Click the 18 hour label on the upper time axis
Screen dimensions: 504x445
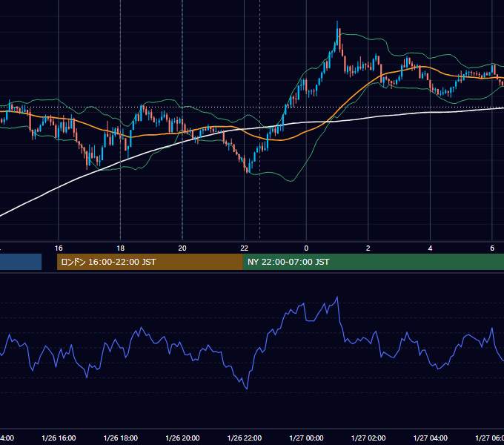(120, 248)
